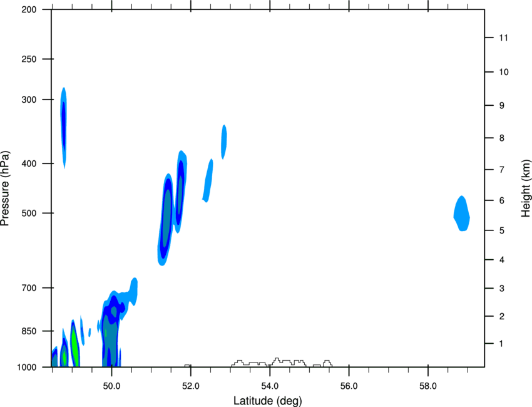Pick the 5 km height label
The width and height of the screenshot is (532, 407).
[502, 230]
